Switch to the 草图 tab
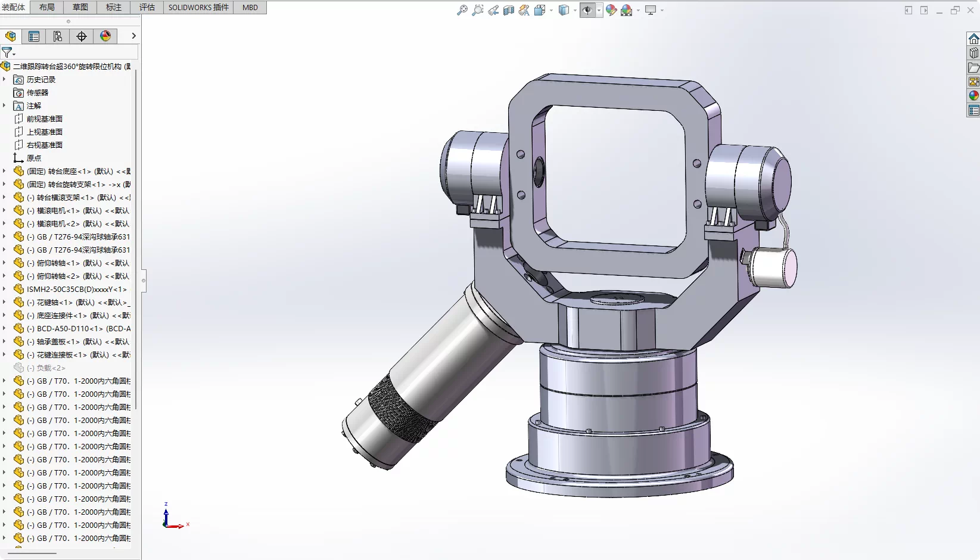 [80, 7]
